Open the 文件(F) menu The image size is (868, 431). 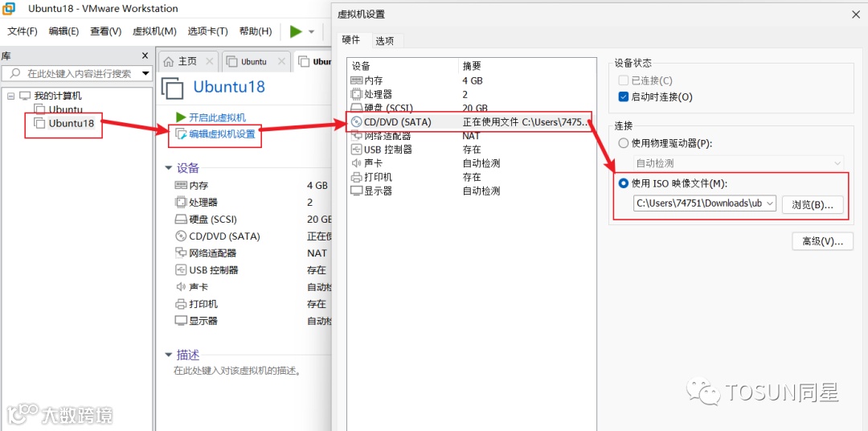[23, 31]
